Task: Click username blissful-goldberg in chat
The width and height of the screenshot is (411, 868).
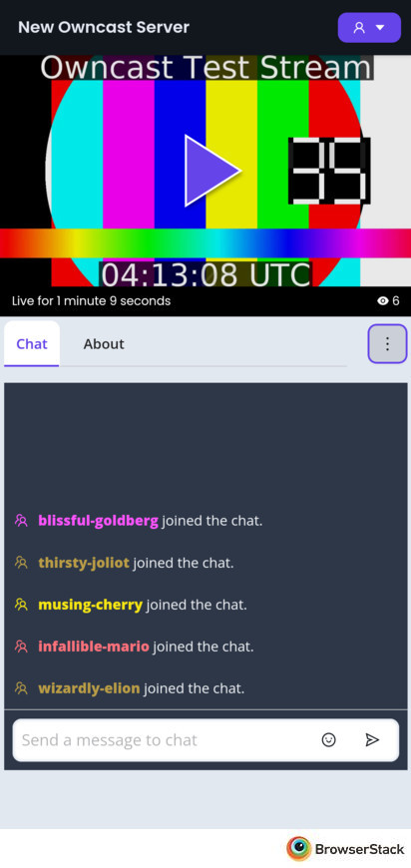Action: [x=98, y=521]
